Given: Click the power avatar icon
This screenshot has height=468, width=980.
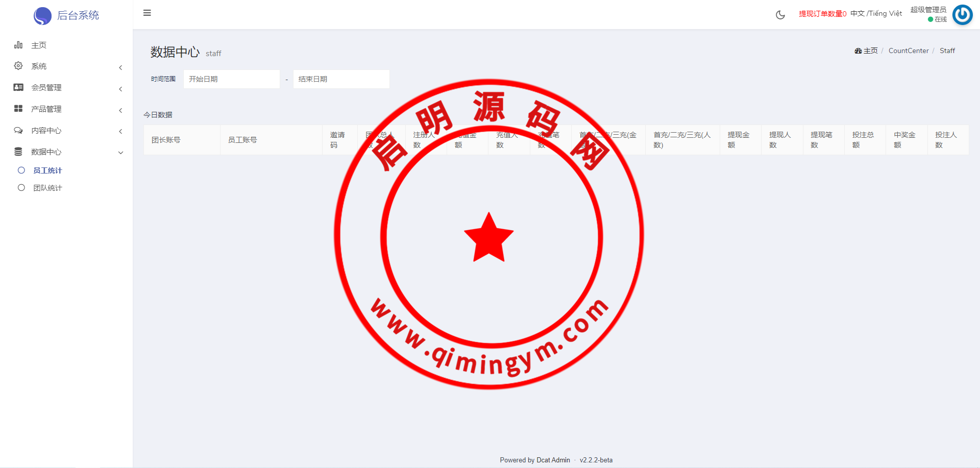Looking at the screenshot, I should [962, 15].
